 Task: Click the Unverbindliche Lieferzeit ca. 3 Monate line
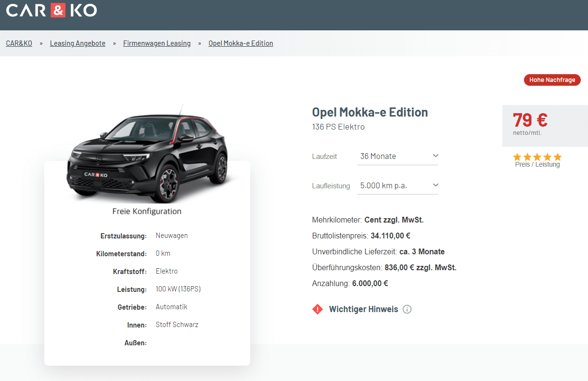tap(378, 252)
